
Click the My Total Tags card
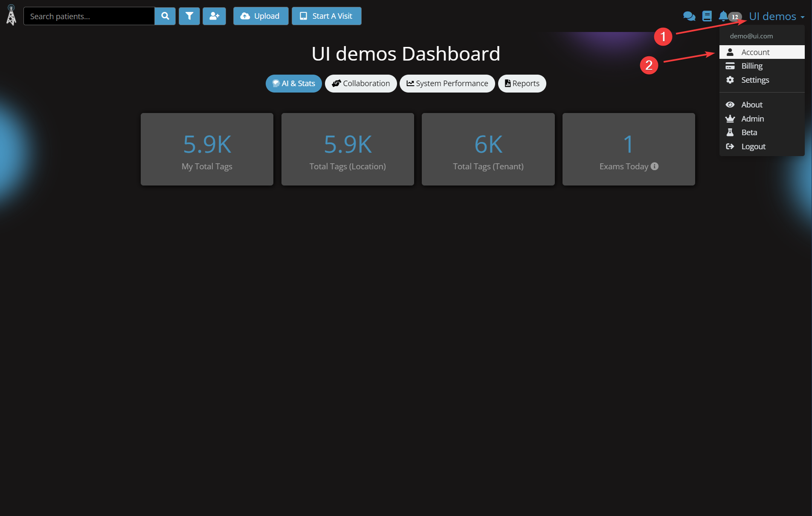pyautogui.click(x=207, y=149)
